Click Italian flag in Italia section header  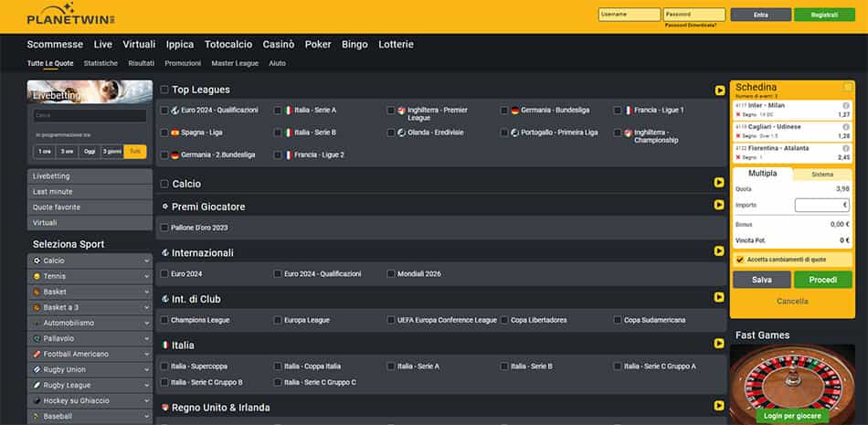coord(165,345)
